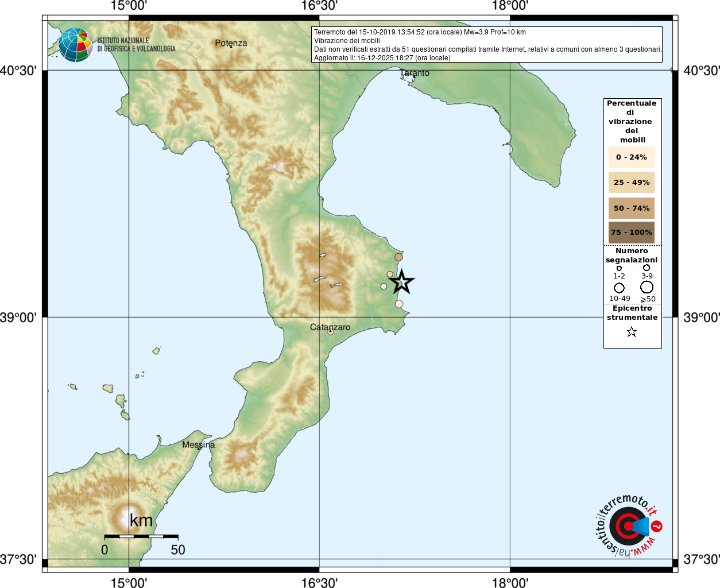Click the pale marker south of the epicenter

399,304
